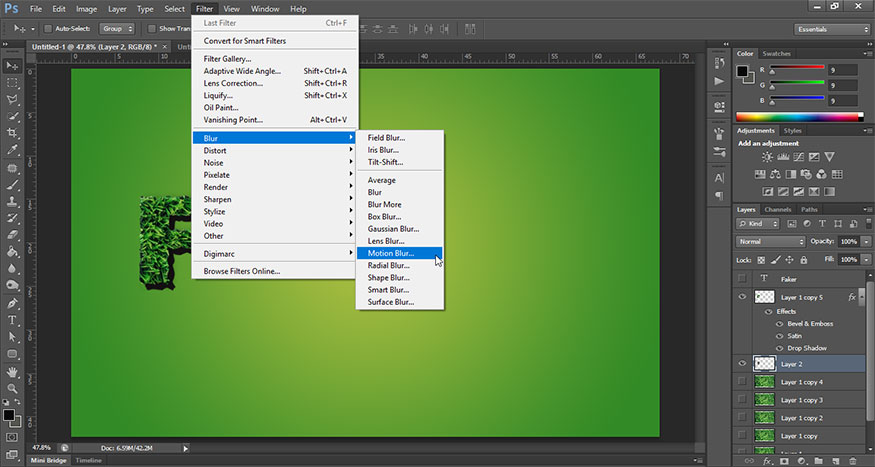Toggle the Auto-Select checkbox

[48, 28]
